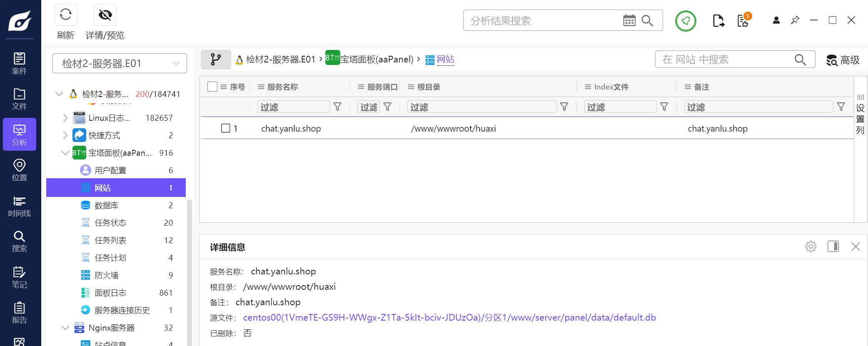Open 高级 advanced search

click(843, 60)
